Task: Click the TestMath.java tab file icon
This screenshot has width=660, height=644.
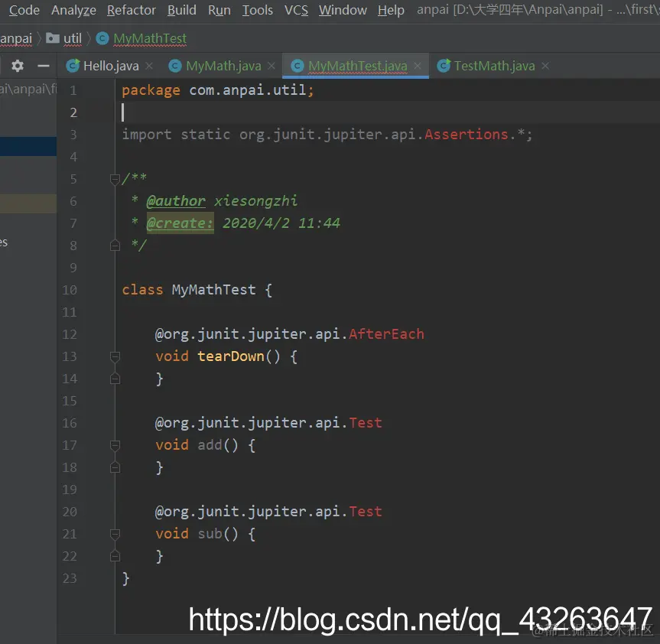Action: pos(444,66)
